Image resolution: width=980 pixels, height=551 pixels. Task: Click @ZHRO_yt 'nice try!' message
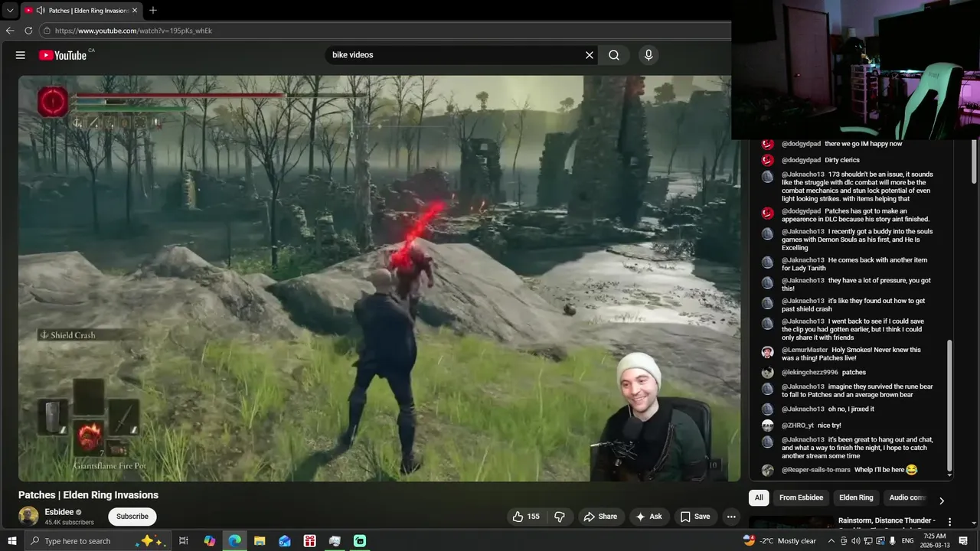point(829,425)
